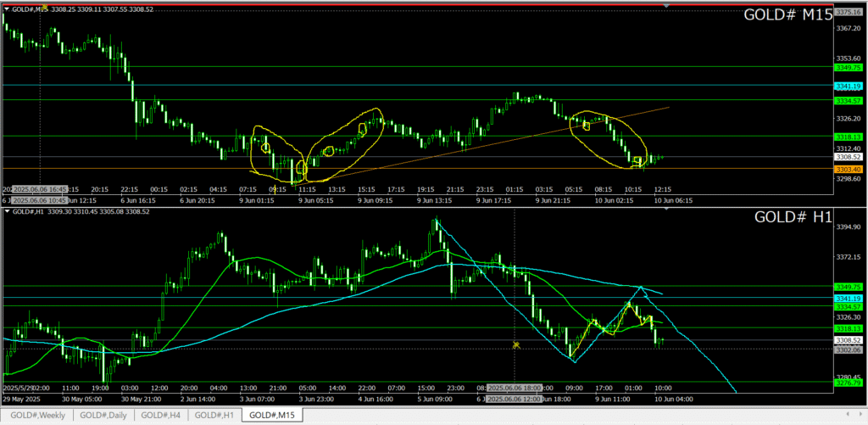This screenshot has width=868, height=425.
Task: Select the active GOLD#,M15 chart tab
Action: coord(272,415)
